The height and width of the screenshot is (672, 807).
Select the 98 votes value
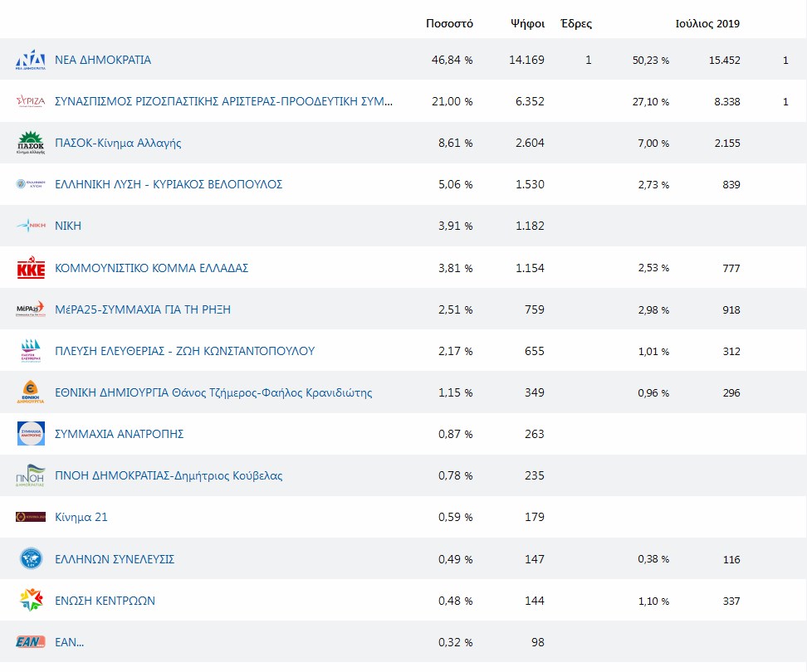538,642
